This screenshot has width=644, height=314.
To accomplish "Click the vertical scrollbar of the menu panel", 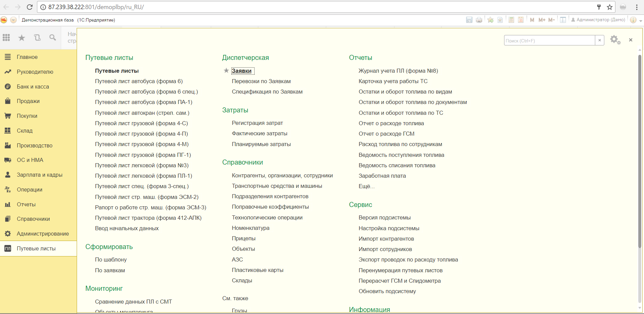I will point(640,151).
